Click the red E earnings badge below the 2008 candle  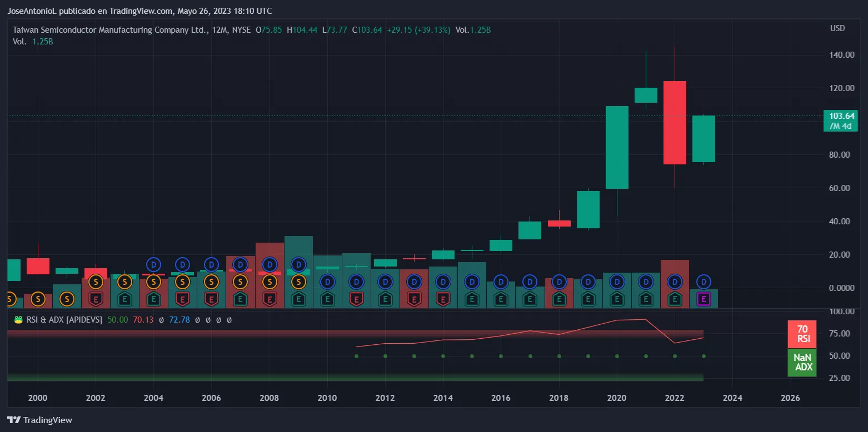pos(269,299)
